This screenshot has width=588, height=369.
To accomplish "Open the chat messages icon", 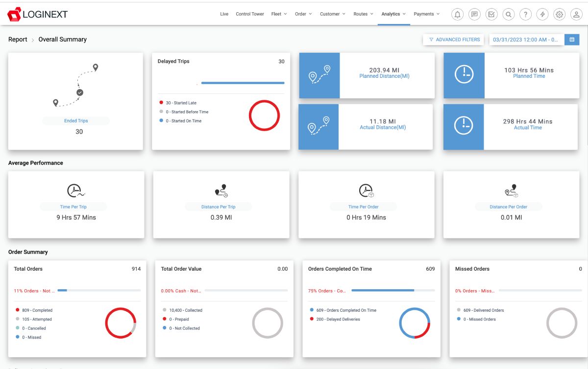I will pyautogui.click(x=474, y=14).
